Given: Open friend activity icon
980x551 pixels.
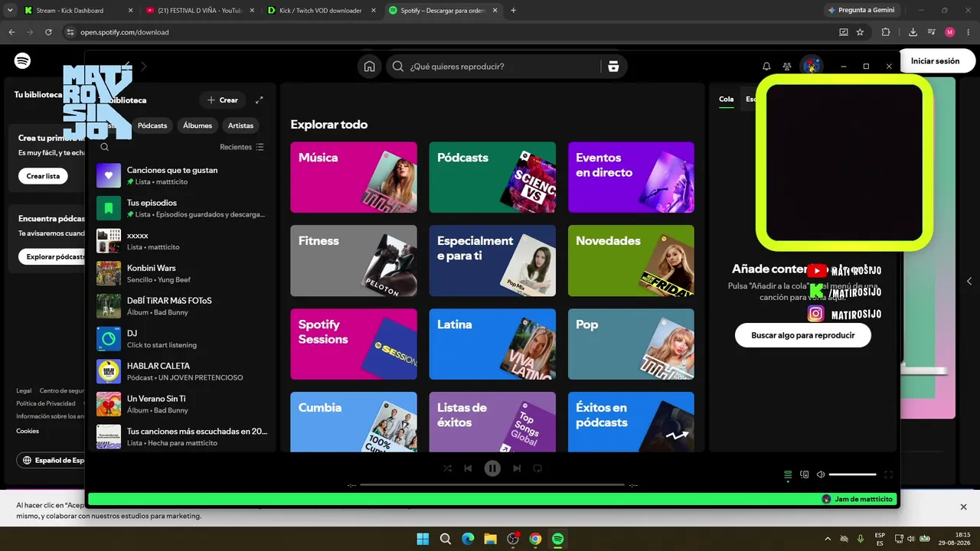Looking at the screenshot, I should 787,67.
